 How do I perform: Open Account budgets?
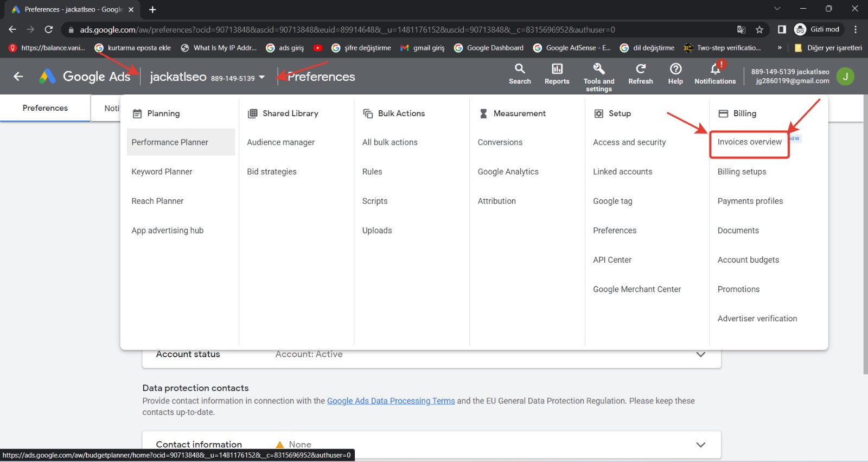(x=748, y=260)
